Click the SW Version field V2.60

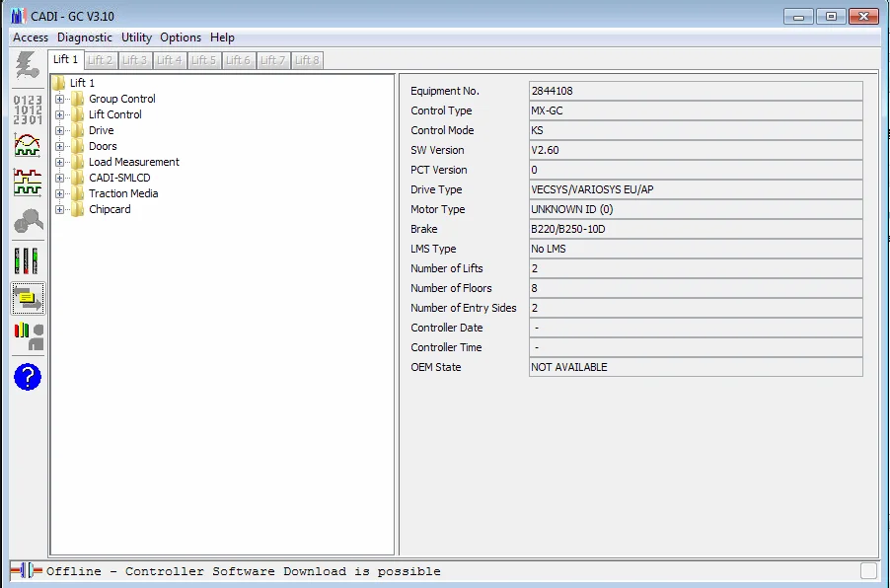pos(696,150)
